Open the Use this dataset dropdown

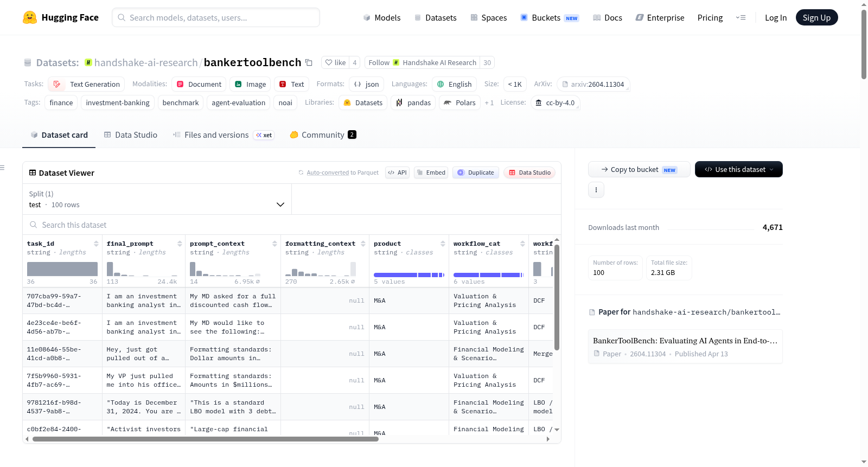(739, 169)
